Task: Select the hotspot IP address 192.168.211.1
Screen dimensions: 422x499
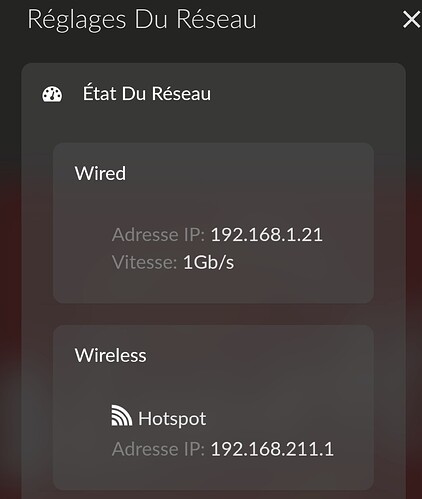Action: [272, 449]
